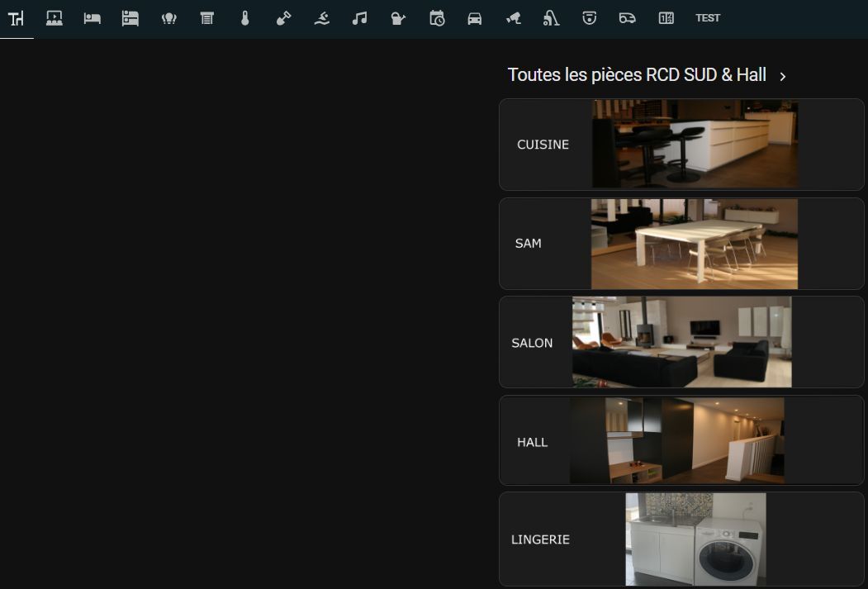Open the home theater tab icon
Screen dimensions: 868x589
click(55, 18)
